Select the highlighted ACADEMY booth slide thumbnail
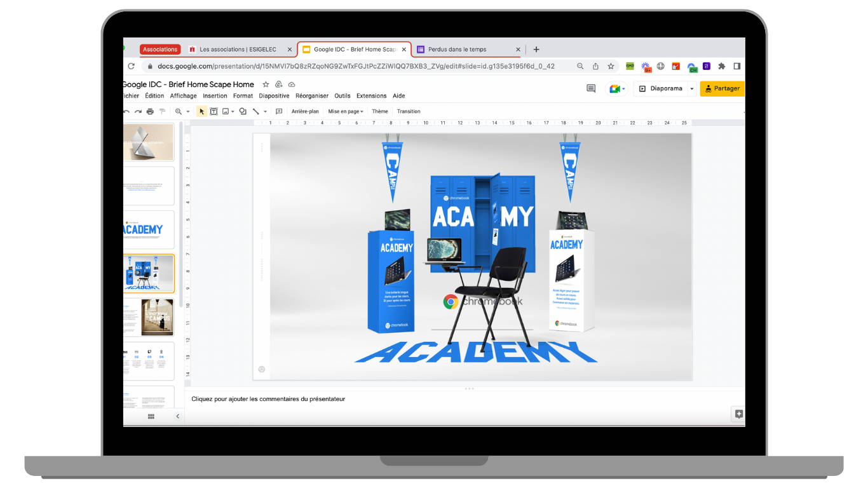Viewport: 868px width, 488px height. pos(149,274)
